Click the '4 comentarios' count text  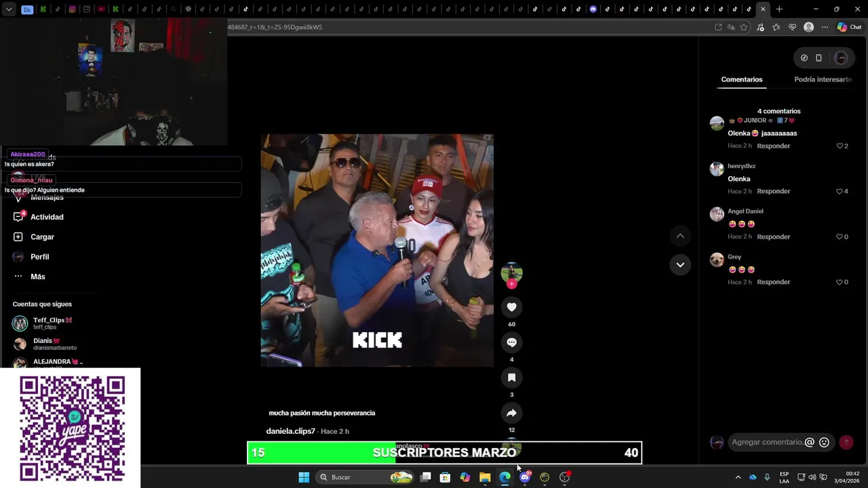778,111
